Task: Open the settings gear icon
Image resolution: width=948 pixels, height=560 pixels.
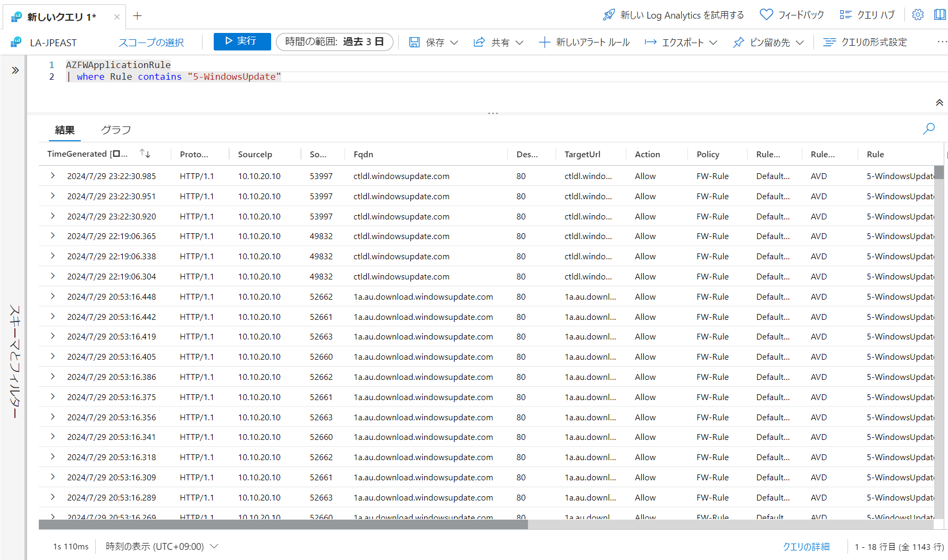Action: coord(918,15)
